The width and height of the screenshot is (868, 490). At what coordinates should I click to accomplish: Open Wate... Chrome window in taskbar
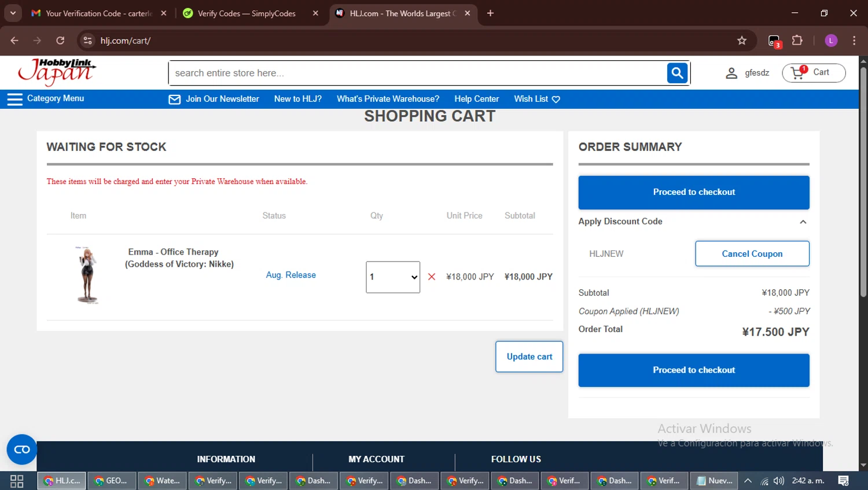[163, 481]
